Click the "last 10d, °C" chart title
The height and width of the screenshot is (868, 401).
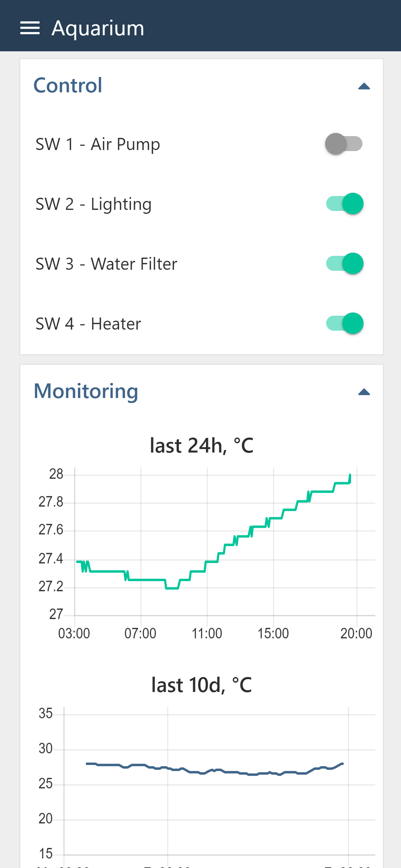(201, 685)
